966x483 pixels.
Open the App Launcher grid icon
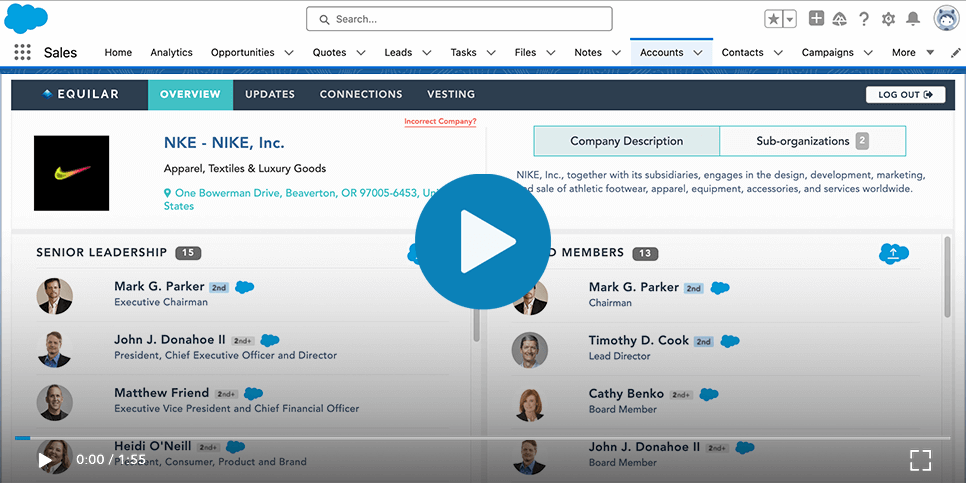22,53
